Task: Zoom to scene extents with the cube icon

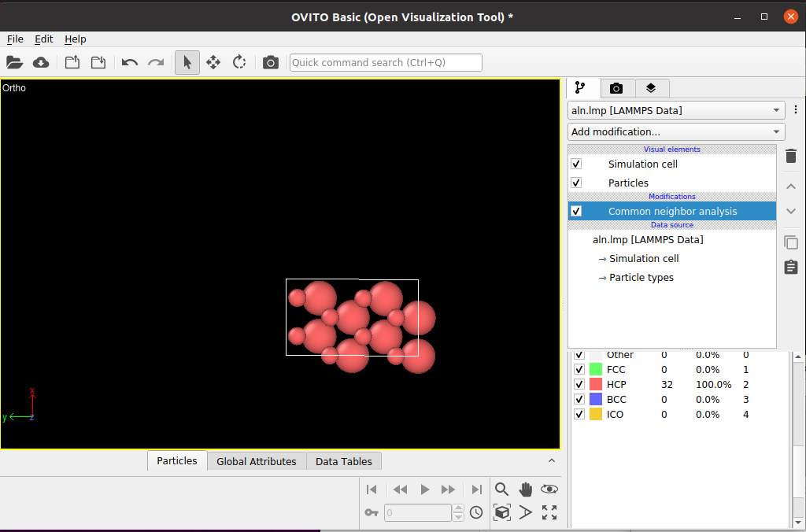Action: [x=501, y=512]
